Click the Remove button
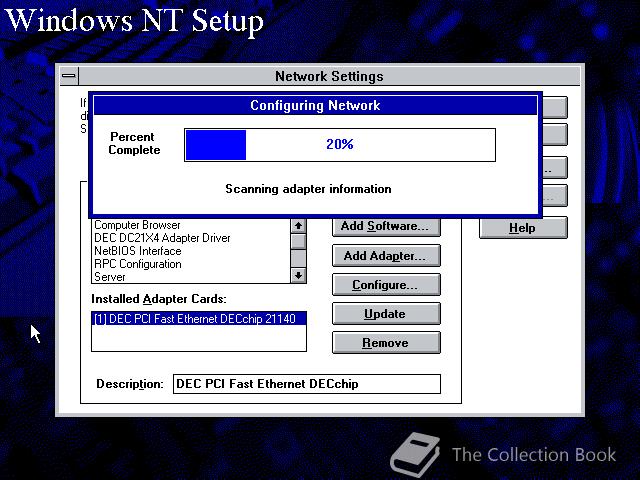Screen dimensions: 640x480 click(386, 343)
